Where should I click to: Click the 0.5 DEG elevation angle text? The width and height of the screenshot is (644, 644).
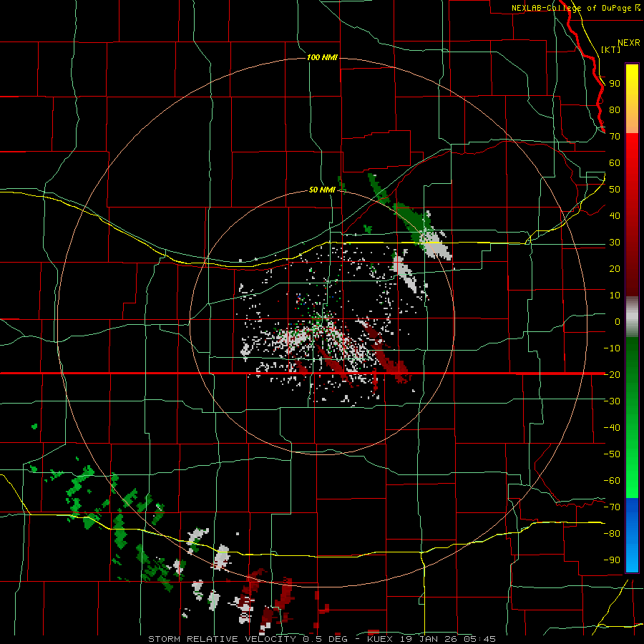point(326,639)
